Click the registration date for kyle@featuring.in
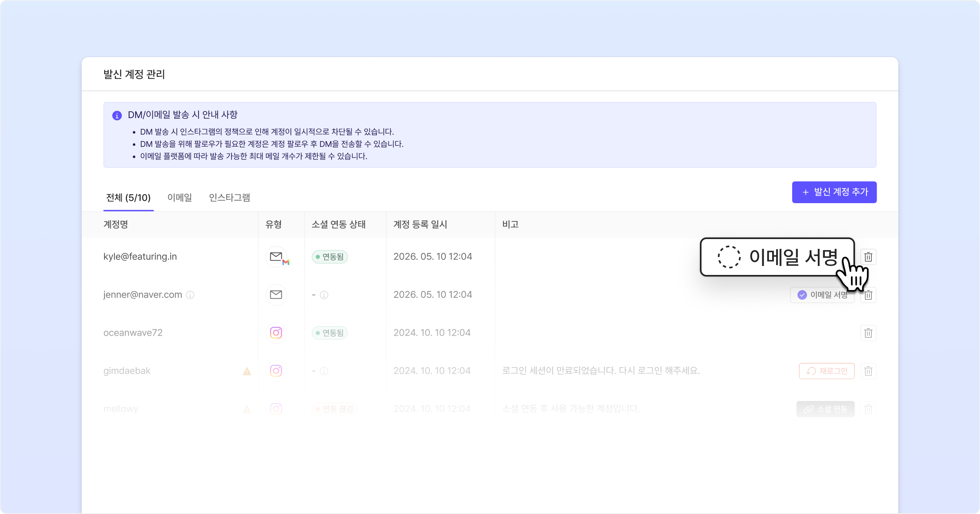This screenshot has width=980, height=514. click(x=433, y=257)
